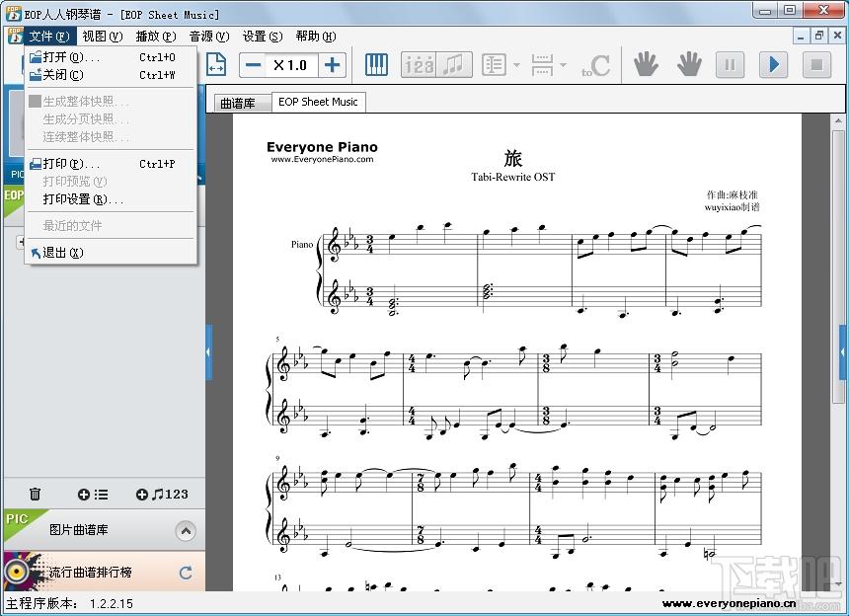Click the 'to C' transpose icon
The image size is (849, 616).
pyautogui.click(x=595, y=66)
